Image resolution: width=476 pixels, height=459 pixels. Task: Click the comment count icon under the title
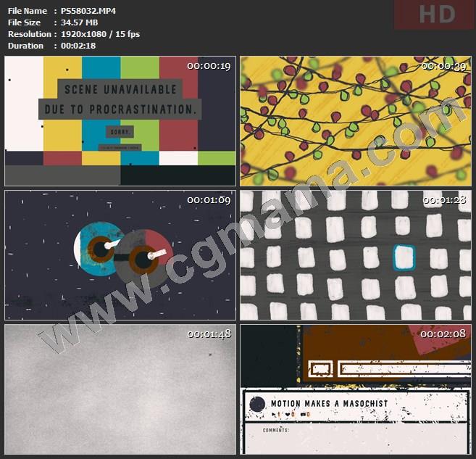pyautogui.click(x=304, y=415)
